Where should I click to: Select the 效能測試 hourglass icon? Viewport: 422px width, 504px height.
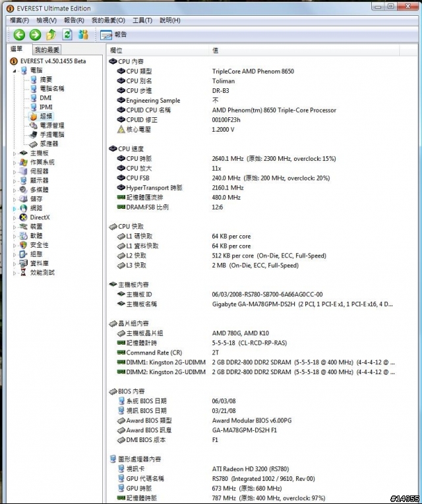click(x=24, y=273)
